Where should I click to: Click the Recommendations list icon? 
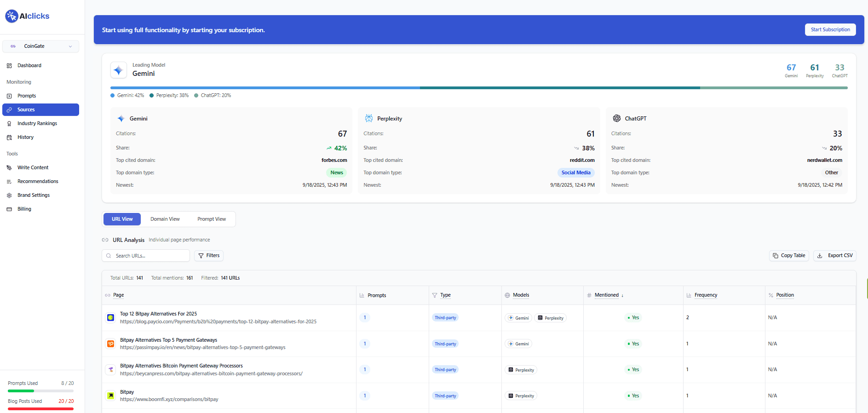coord(9,182)
